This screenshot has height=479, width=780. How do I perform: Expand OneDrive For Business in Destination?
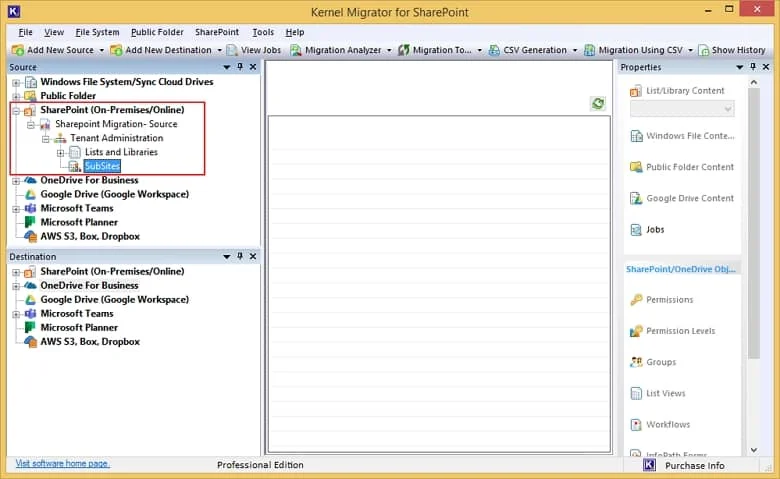pos(16,286)
